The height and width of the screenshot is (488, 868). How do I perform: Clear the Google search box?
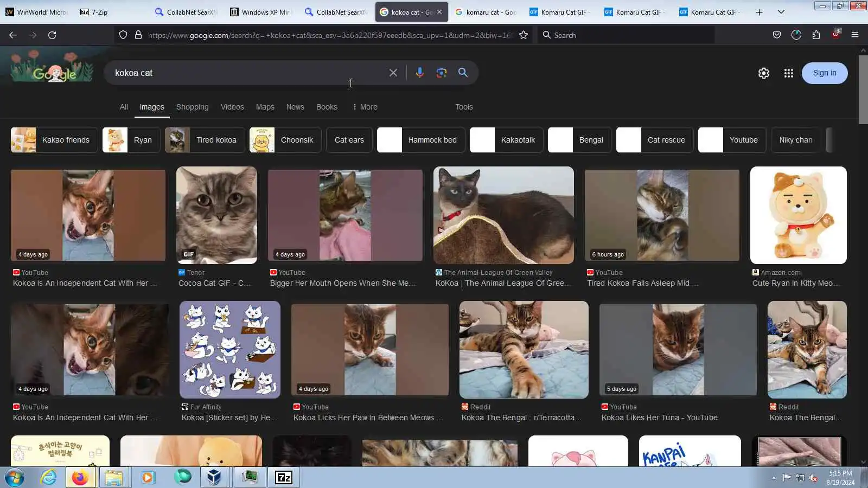pyautogui.click(x=393, y=73)
